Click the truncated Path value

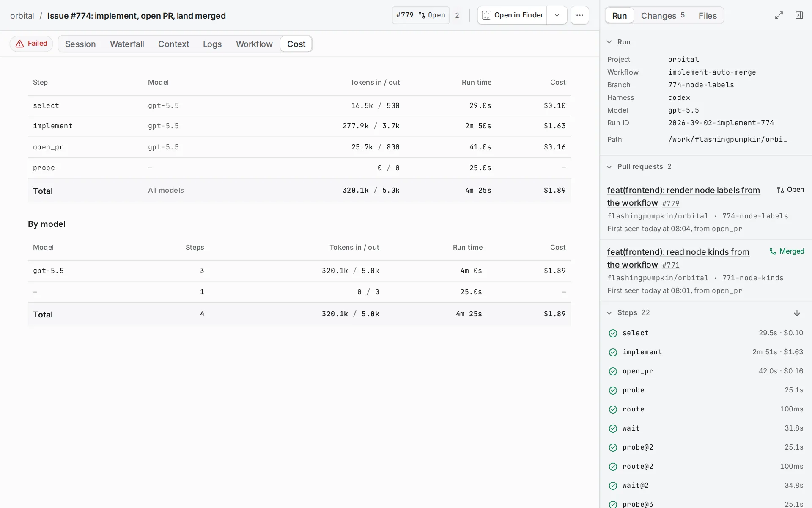pyautogui.click(x=727, y=140)
